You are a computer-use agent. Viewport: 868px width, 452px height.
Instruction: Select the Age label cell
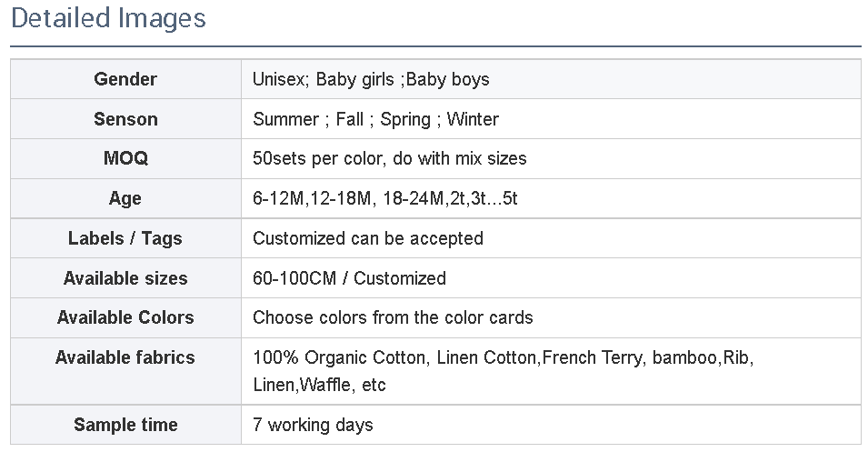pos(125,198)
